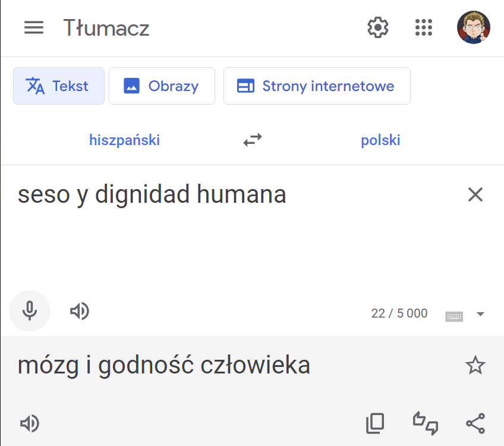Open the hamburger main menu
Screen dimensions: 504x446
34,27
